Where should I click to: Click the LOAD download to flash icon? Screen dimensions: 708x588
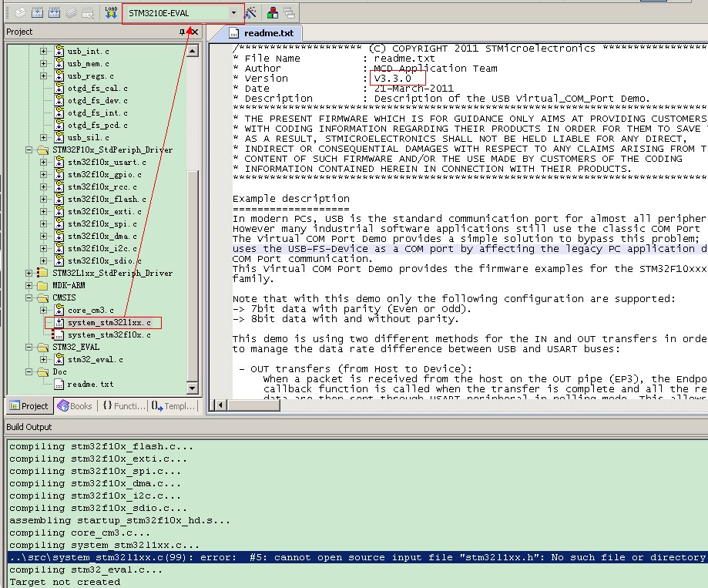[x=111, y=12]
